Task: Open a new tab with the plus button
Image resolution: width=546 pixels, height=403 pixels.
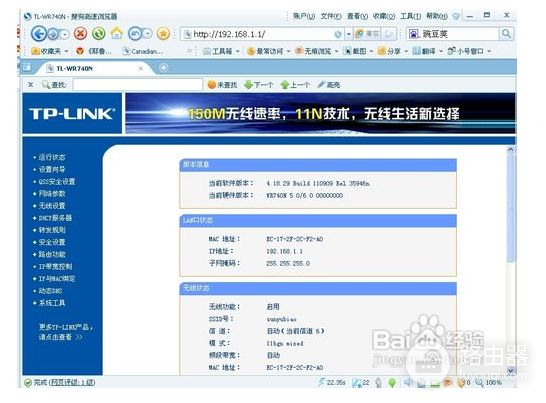Action: 164,68
